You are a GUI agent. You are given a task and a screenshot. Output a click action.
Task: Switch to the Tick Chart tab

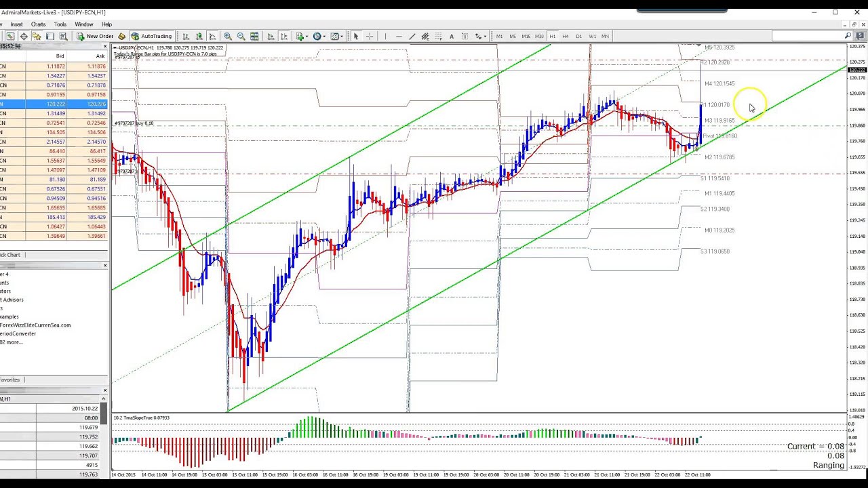11,255
